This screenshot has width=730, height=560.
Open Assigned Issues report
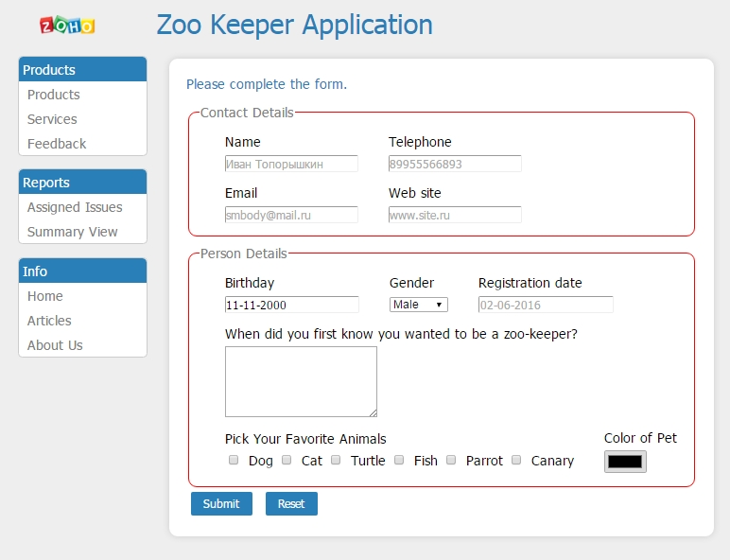(x=75, y=207)
